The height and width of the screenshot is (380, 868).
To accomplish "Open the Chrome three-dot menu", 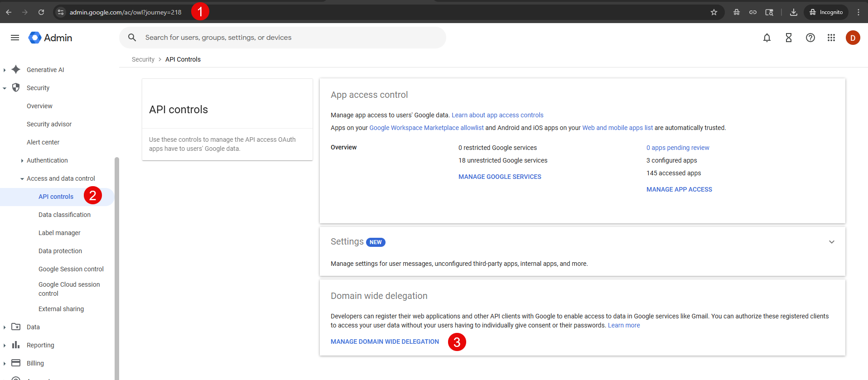I will point(858,12).
